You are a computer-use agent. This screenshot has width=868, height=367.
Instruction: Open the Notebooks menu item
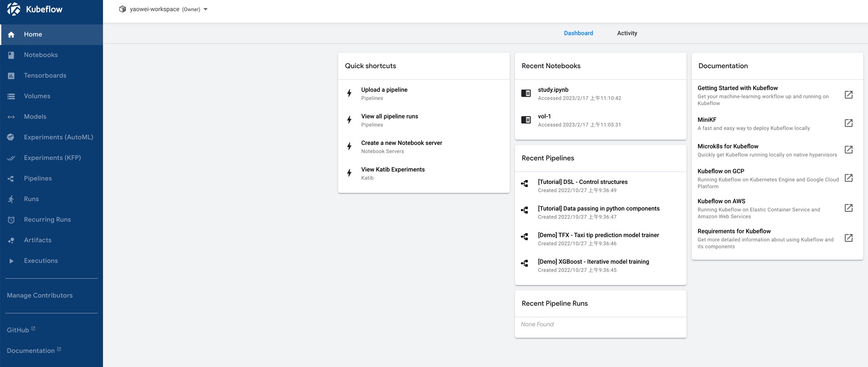51,55
